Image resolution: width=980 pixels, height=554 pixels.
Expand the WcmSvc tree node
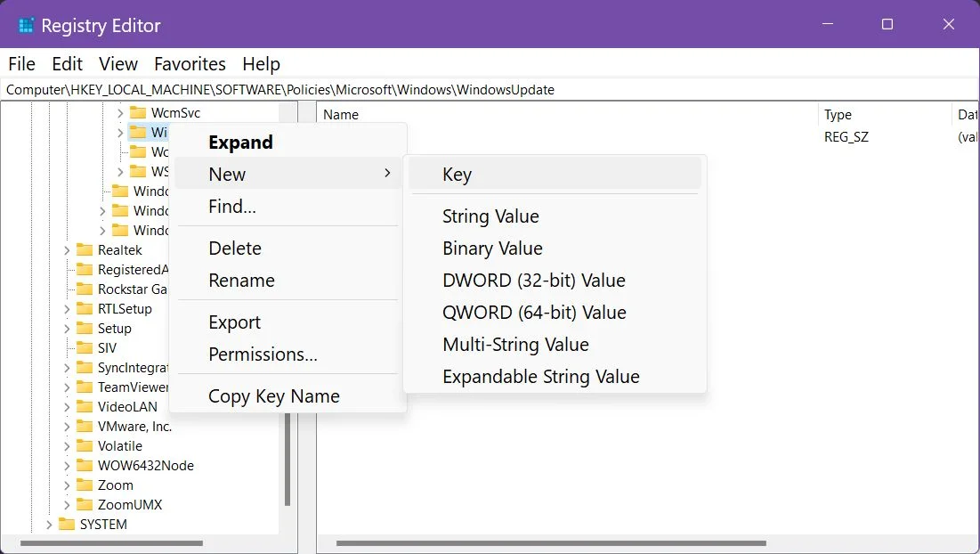[x=120, y=113]
